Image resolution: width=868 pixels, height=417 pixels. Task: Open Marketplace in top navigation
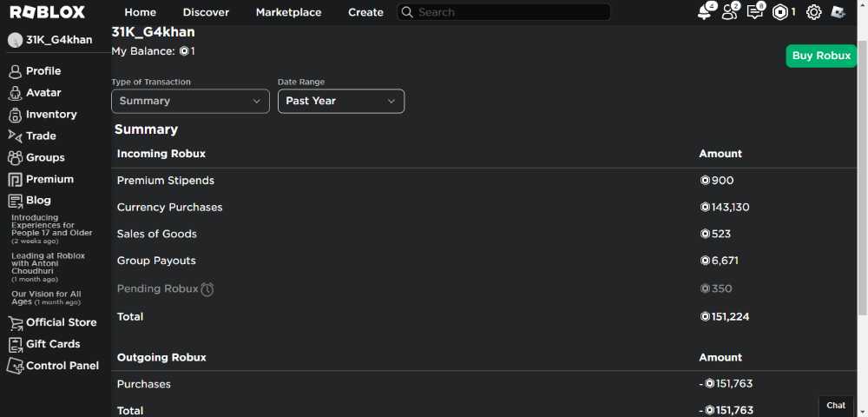click(x=288, y=12)
